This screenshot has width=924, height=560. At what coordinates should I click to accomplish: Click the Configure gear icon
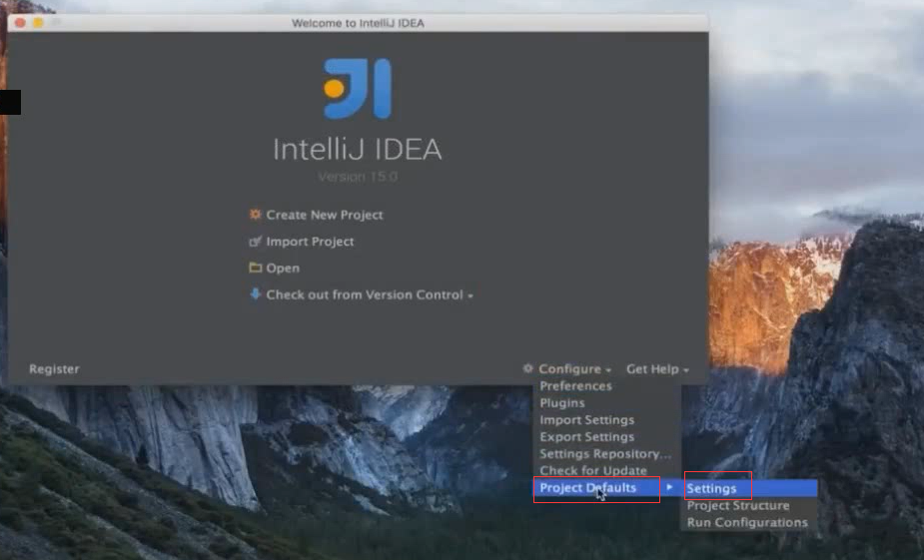(528, 368)
